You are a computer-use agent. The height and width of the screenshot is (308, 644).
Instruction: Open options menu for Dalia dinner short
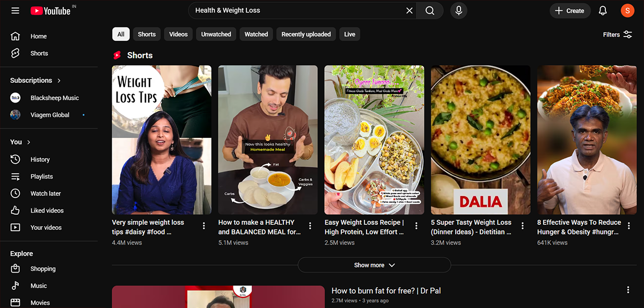coord(523,226)
